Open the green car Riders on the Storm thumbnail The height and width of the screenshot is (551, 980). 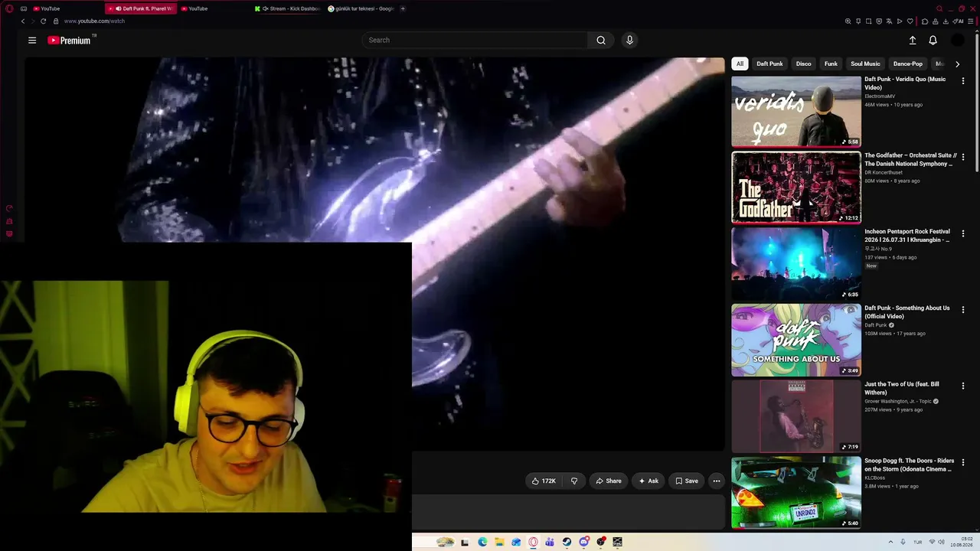796,492
